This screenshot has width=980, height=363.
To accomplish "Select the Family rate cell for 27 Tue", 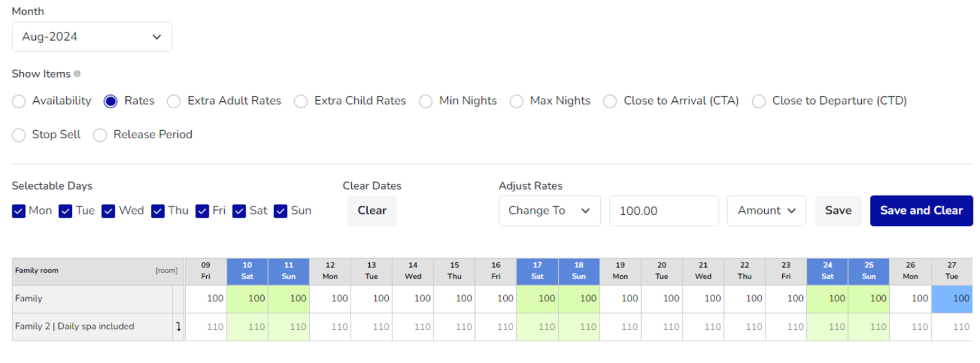I will tap(952, 299).
